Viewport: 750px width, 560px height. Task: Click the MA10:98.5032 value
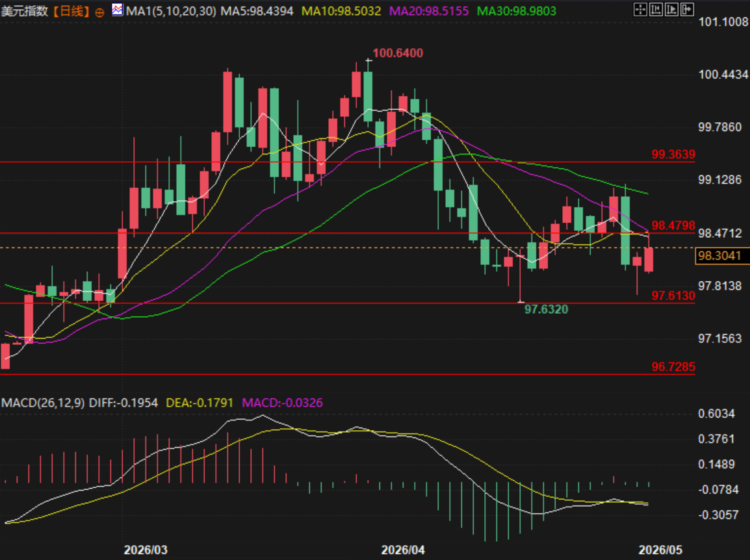[x=341, y=10]
